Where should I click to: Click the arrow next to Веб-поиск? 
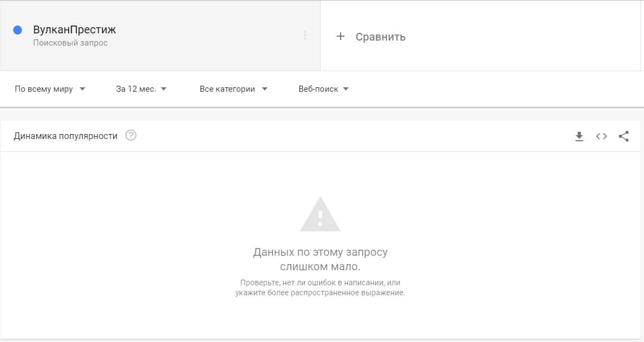click(x=346, y=89)
